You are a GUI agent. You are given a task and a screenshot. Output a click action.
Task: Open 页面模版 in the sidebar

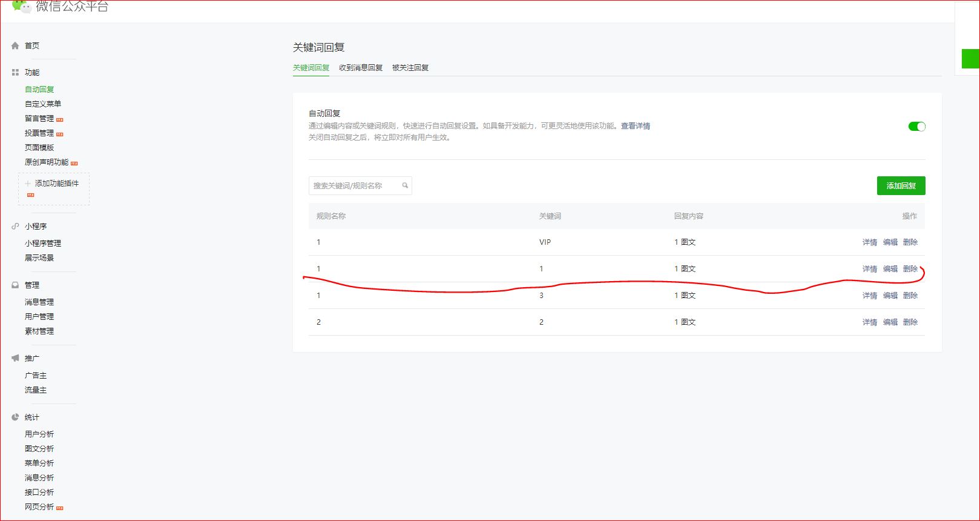coord(39,148)
